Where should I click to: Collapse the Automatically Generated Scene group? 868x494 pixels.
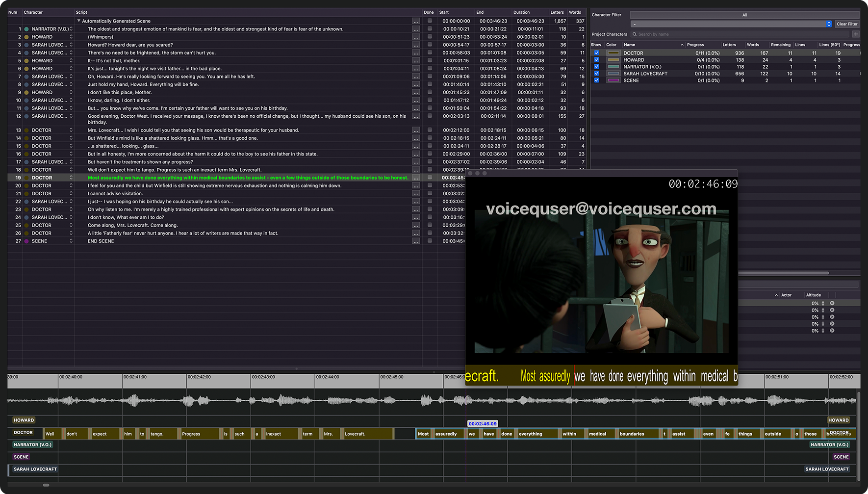(78, 21)
